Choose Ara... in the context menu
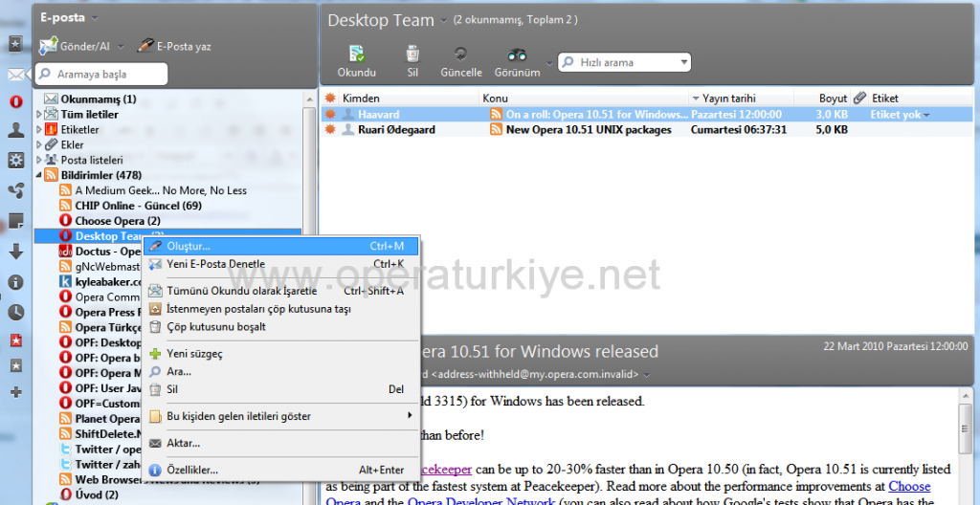Viewport: 980px width, 505px height. point(281,371)
